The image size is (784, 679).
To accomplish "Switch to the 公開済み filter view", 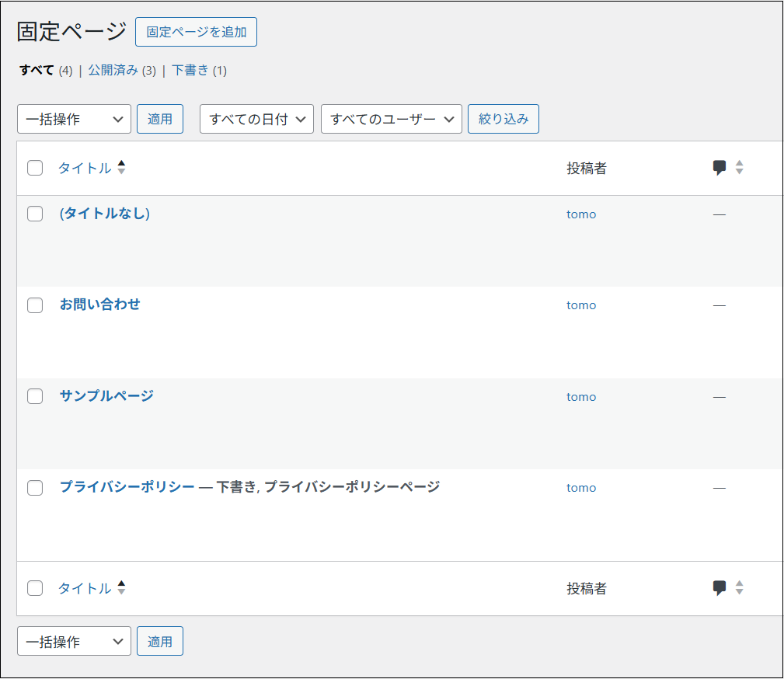I will tap(113, 71).
